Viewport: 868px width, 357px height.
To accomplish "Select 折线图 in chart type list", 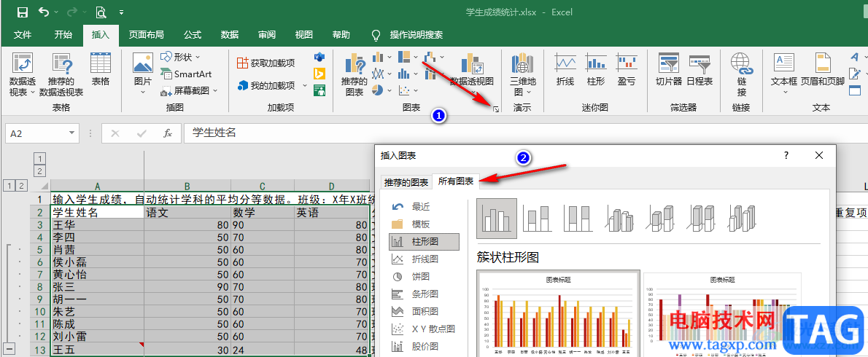I will [x=424, y=259].
